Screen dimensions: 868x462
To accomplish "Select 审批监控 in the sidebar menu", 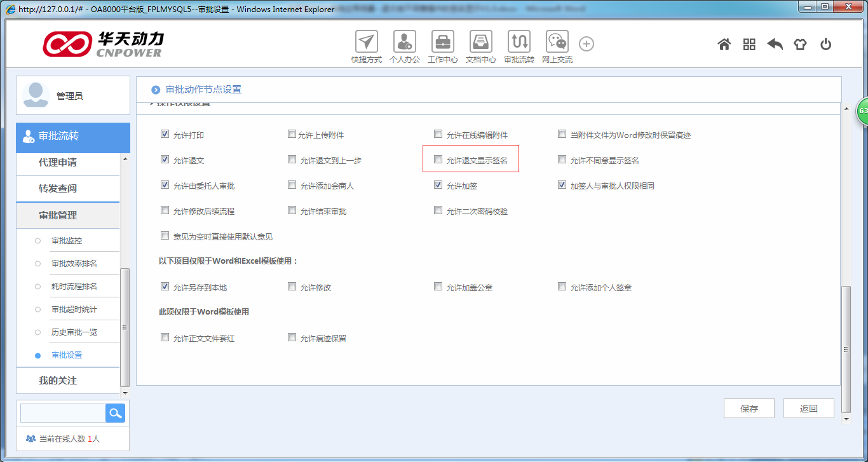I will [67, 241].
